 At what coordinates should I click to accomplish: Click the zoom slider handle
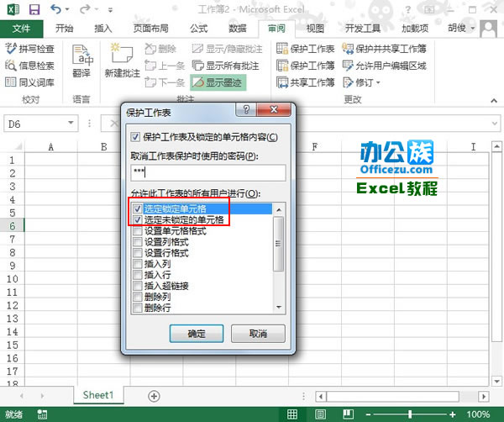click(x=410, y=414)
